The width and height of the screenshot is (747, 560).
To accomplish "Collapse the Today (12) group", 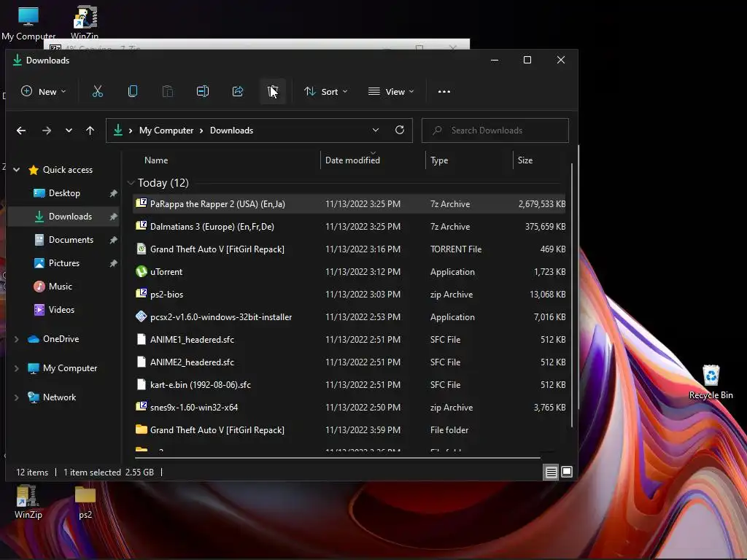I will (131, 183).
